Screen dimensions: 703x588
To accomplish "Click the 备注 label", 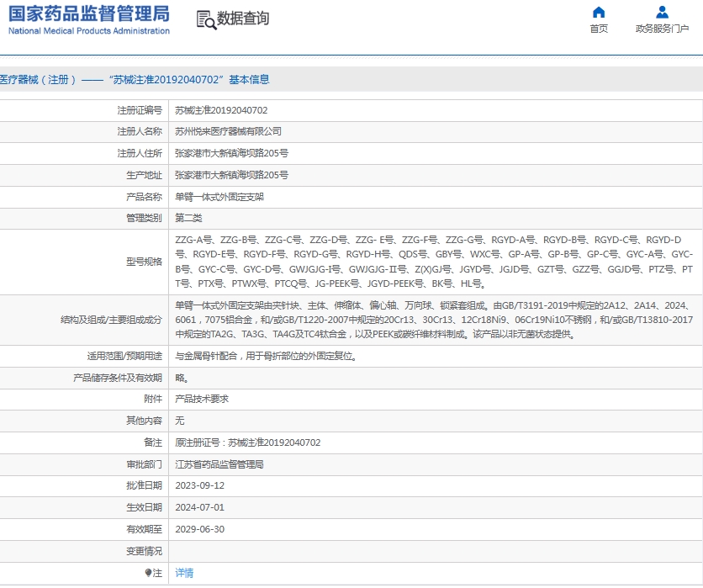I will pos(153,442).
